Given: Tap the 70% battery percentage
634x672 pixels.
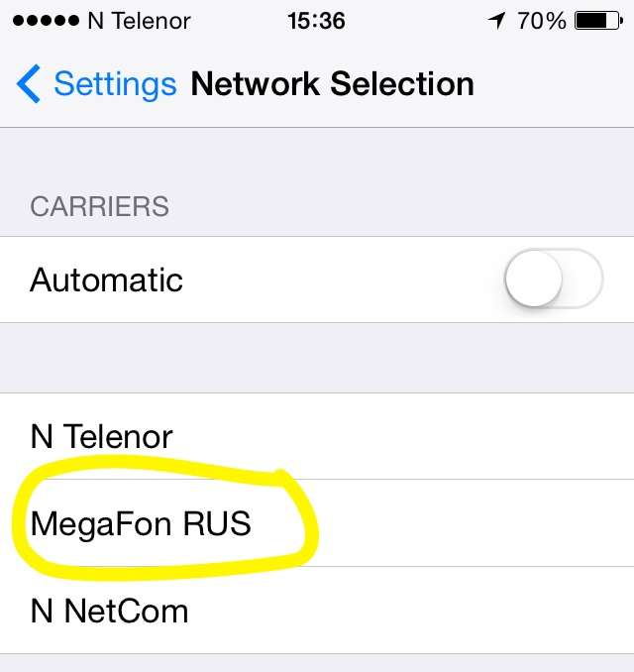Looking at the screenshot, I should point(542,21).
